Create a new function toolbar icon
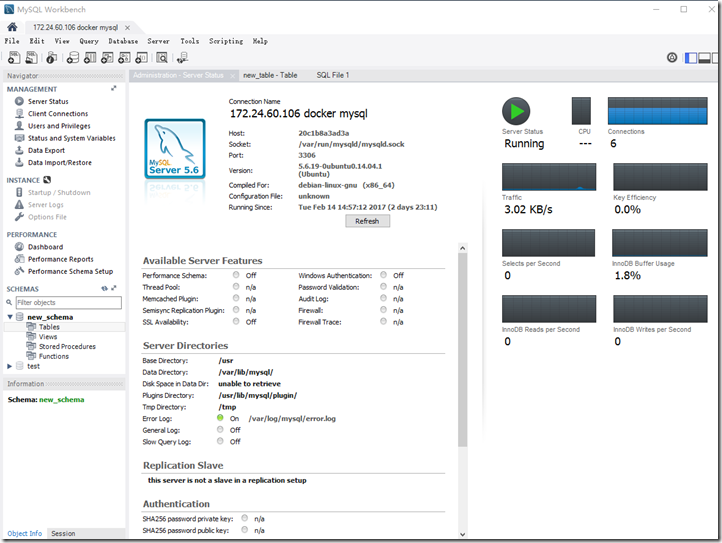The image size is (722, 543). click(x=141, y=58)
